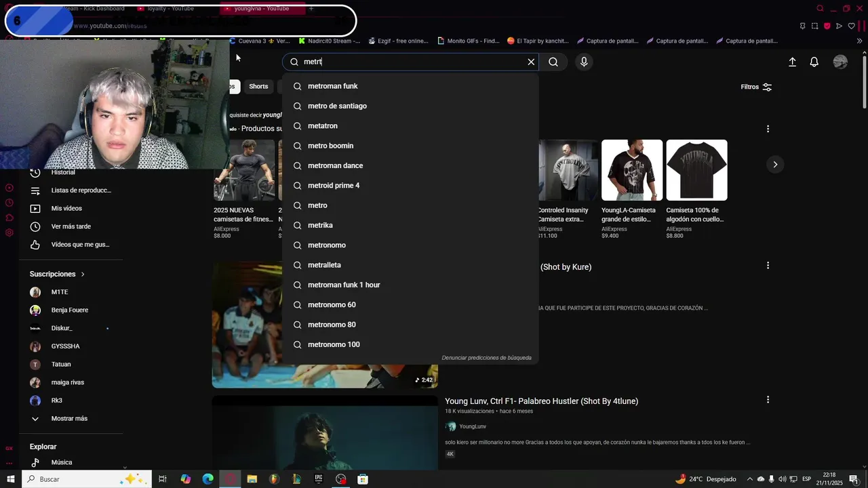The height and width of the screenshot is (488, 868).
Task: Open three-dot menu for Palabreo Hustler video
Action: click(768, 400)
